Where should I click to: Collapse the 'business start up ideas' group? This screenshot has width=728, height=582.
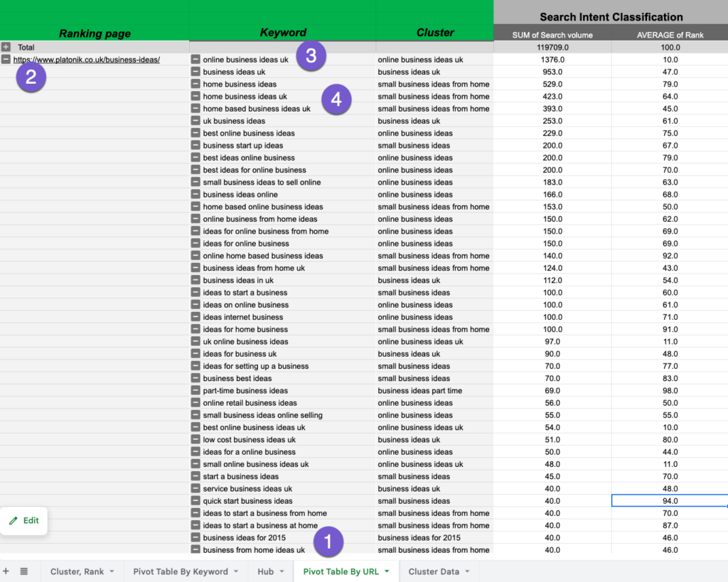[x=196, y=146]
